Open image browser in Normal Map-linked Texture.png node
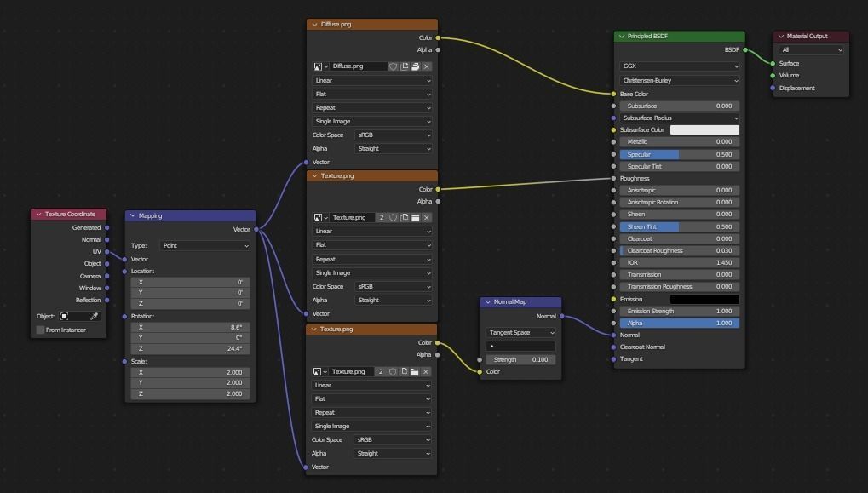 [320, 372]
